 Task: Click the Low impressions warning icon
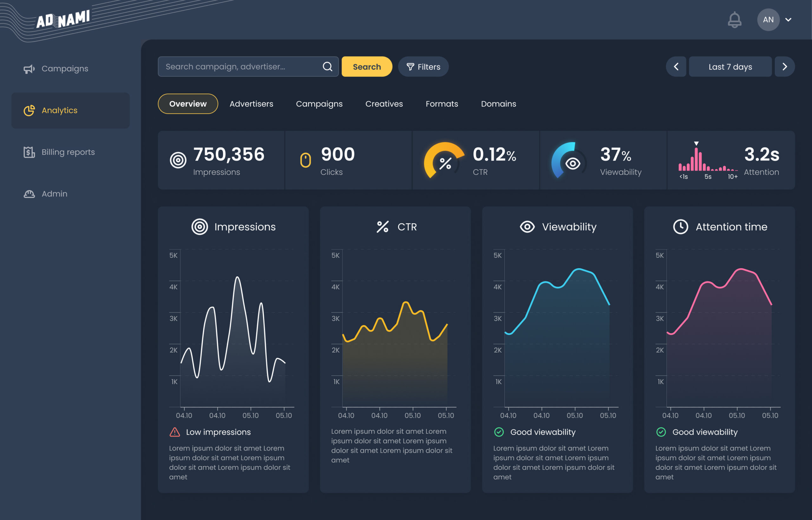175,432
